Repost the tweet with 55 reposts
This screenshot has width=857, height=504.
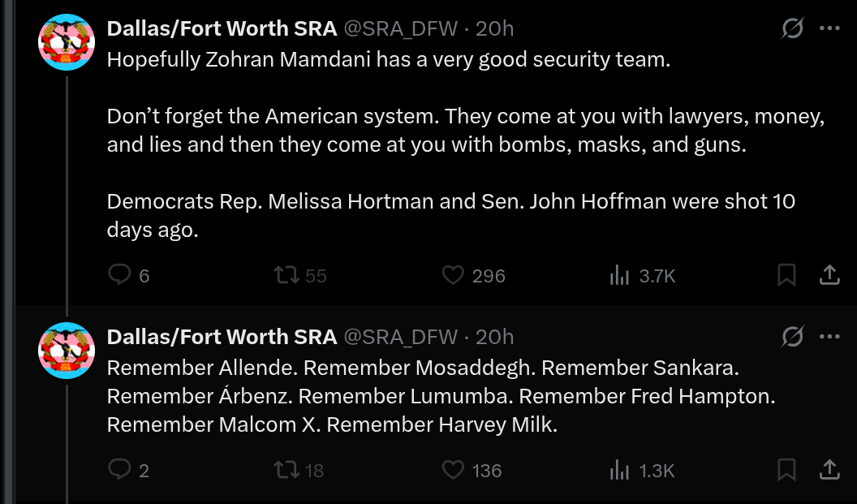[286, 276]
